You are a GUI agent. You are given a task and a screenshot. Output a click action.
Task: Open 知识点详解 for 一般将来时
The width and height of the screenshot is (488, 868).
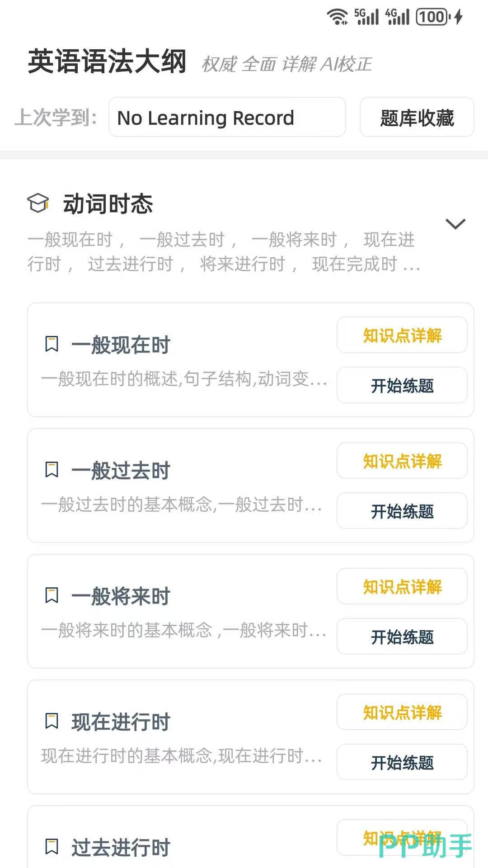click(402, 586)
